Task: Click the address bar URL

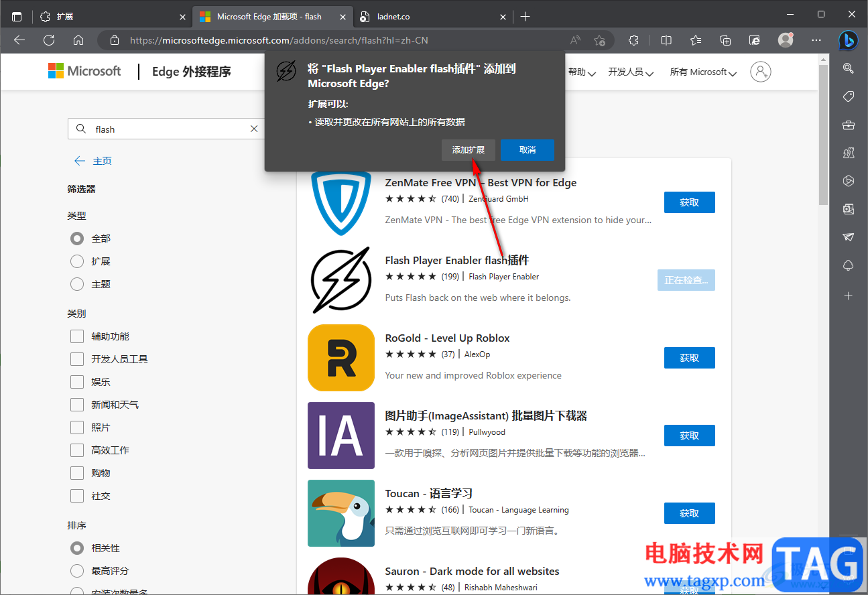Action: point(279,40)
